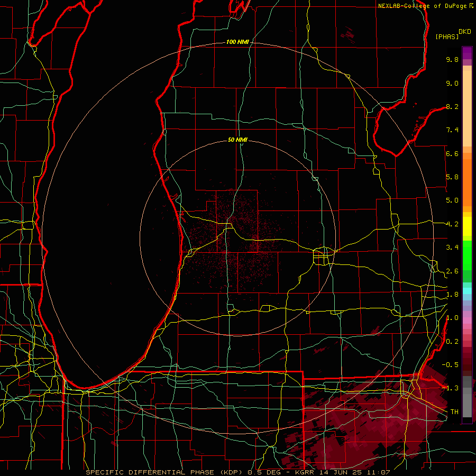Click the 2.6 value on the scale

452,271
